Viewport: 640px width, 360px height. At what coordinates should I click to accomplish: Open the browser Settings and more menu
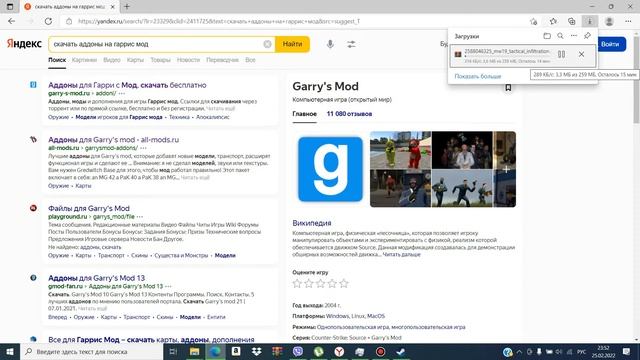point(628,21)
